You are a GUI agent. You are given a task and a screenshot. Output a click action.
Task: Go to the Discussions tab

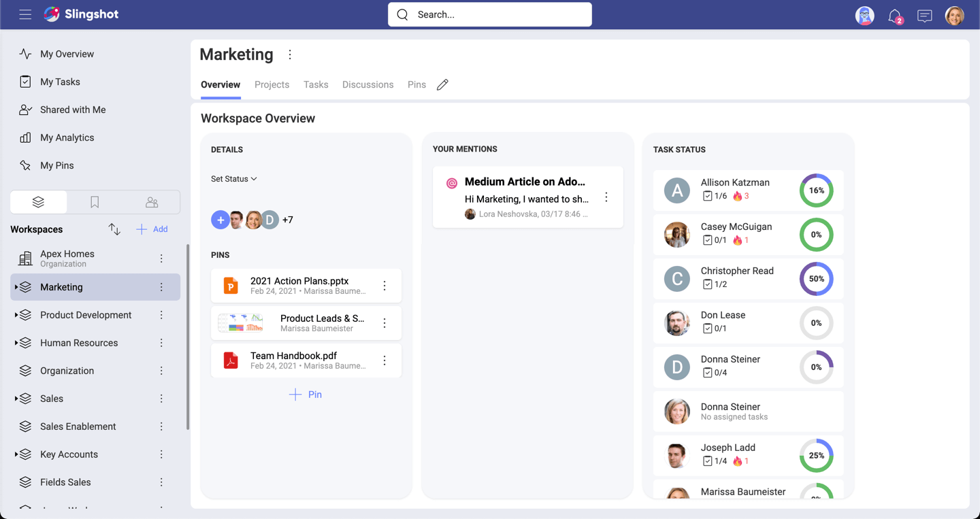pyautogui.click(x=367, y=85)
